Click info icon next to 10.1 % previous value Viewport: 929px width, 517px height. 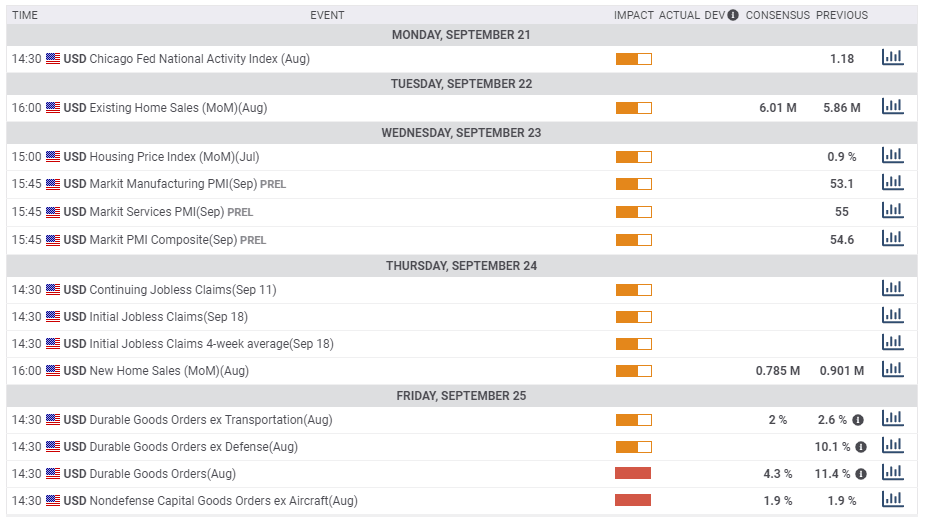click(x=860, y=447)
